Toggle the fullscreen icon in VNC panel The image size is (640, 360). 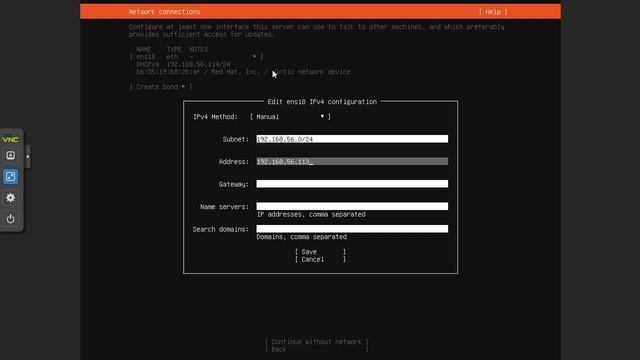11,177
